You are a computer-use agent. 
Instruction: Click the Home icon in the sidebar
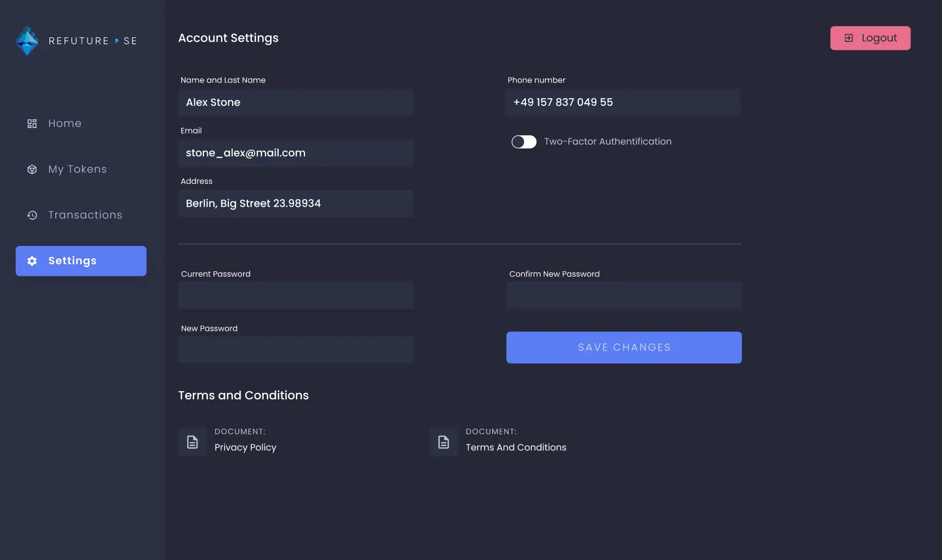click(x=32, y=123)
